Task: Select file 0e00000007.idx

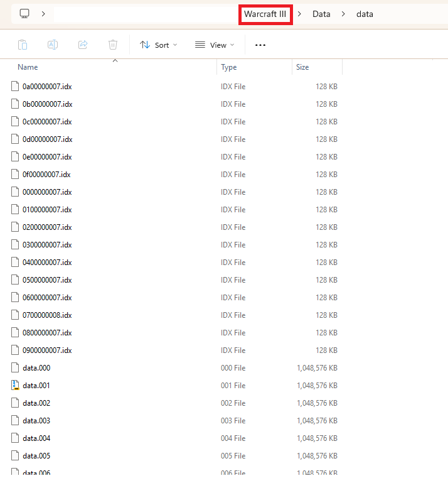Action: point(47,157)
